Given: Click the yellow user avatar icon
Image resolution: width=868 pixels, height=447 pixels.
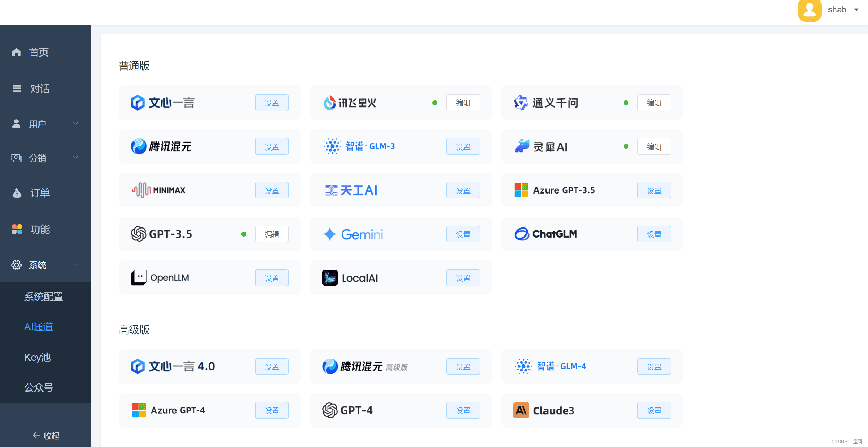Looking at the screenshot, I should coord(810,10).
